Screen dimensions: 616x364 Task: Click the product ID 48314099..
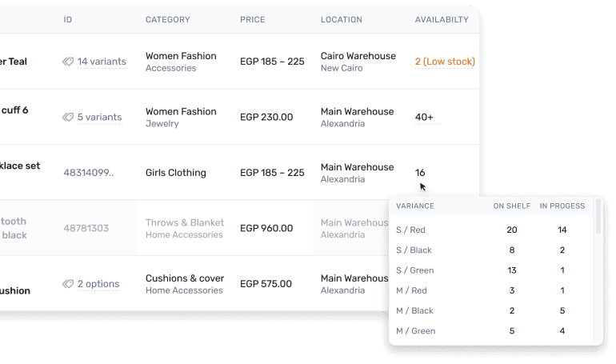pos(88,173)
